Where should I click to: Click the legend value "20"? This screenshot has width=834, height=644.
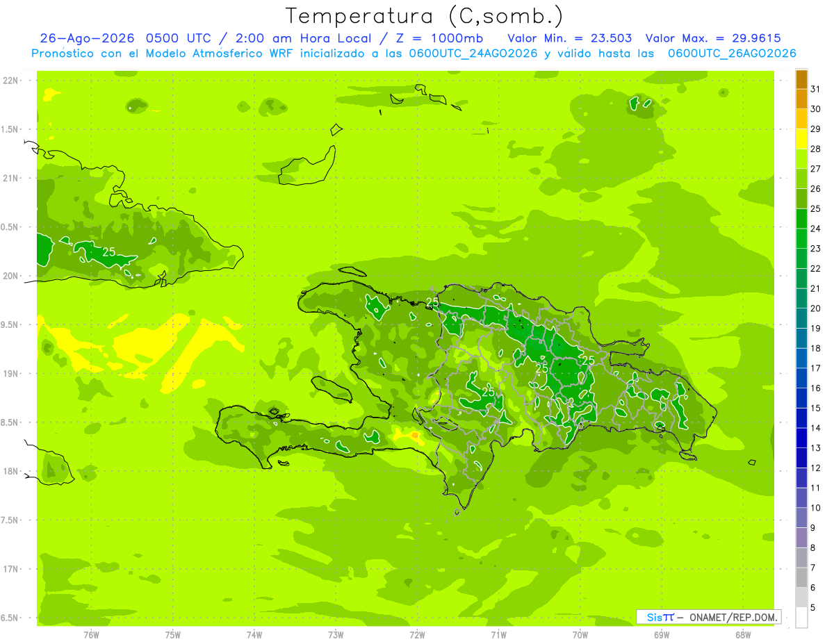point(816,308)
